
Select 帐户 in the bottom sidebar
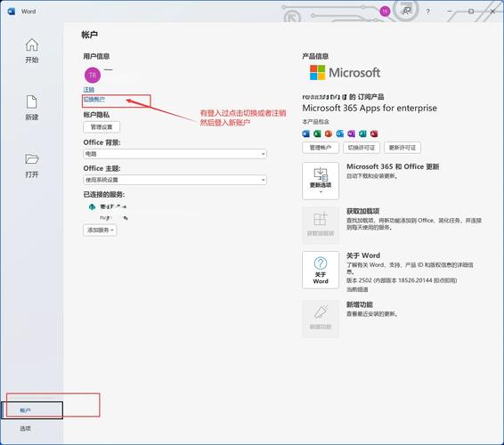[32, 410]
